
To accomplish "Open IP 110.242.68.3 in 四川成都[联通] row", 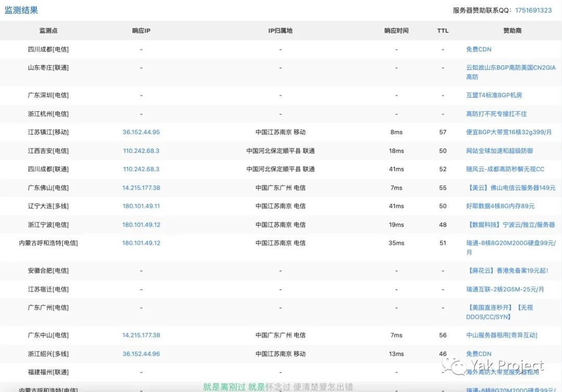I will (141, 169).
